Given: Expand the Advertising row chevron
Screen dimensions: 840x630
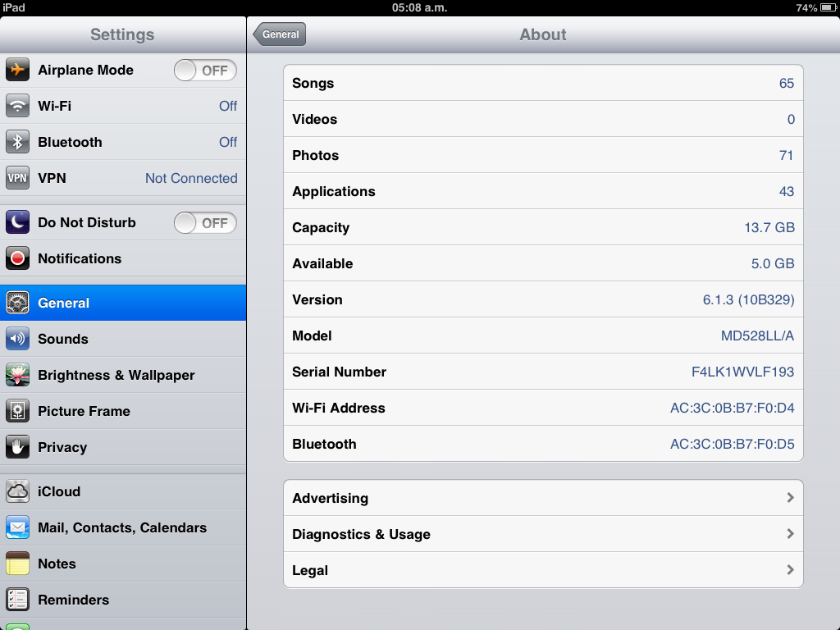Looking at the screenshot, I should [790, 498].
